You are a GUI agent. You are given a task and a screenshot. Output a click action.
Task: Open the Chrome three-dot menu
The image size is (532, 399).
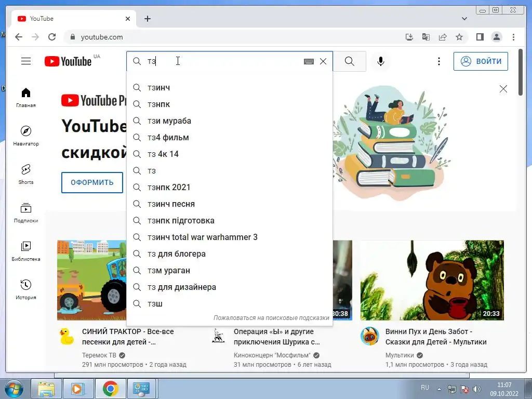(513, 37)
